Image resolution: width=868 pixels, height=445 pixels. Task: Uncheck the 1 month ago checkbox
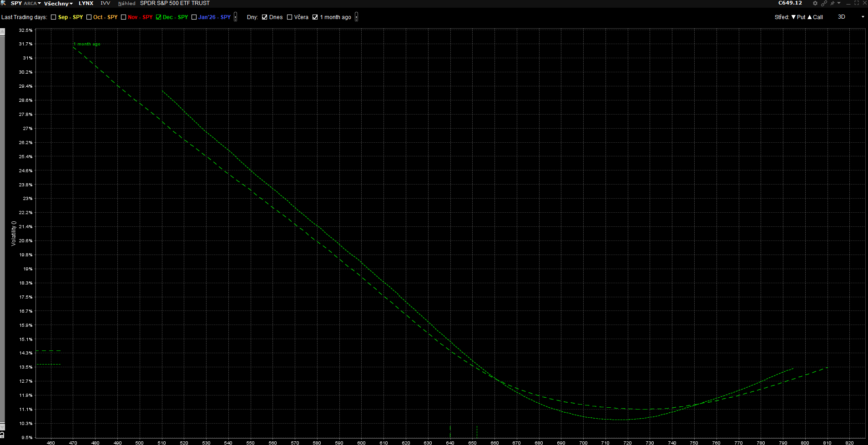(x=315, y=17)
